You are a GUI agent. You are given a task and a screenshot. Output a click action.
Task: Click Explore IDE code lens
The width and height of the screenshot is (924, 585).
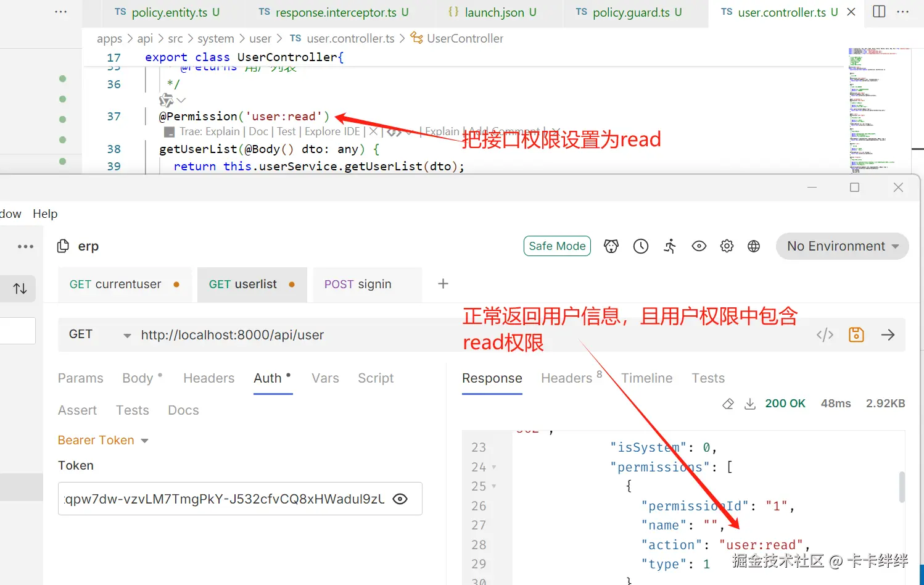click(332, 131)
